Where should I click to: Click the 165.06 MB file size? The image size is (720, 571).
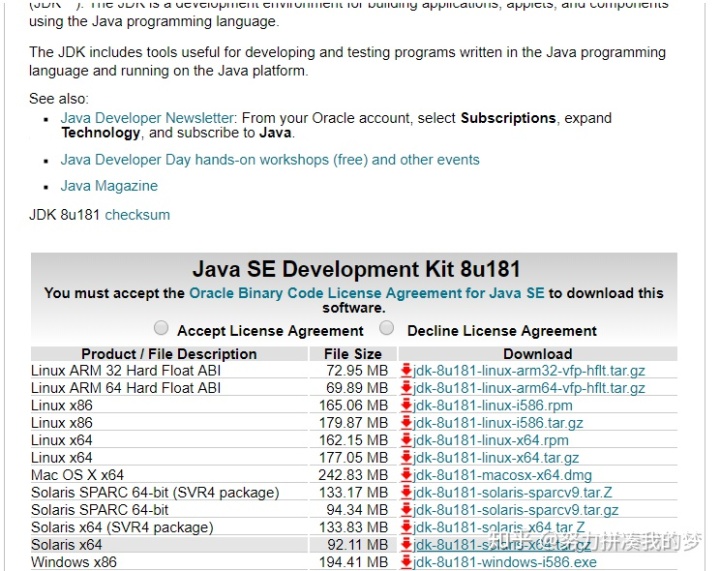pyautogui.click(x=354, y=405)
